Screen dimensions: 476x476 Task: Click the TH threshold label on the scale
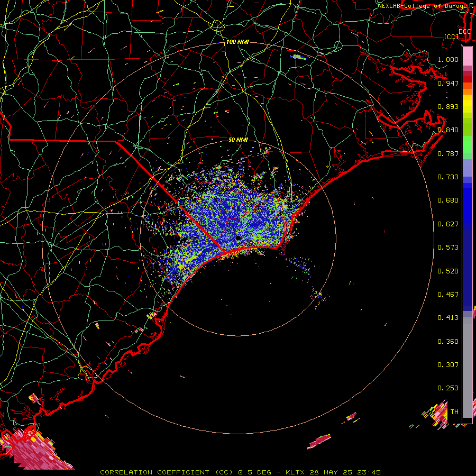454,412
